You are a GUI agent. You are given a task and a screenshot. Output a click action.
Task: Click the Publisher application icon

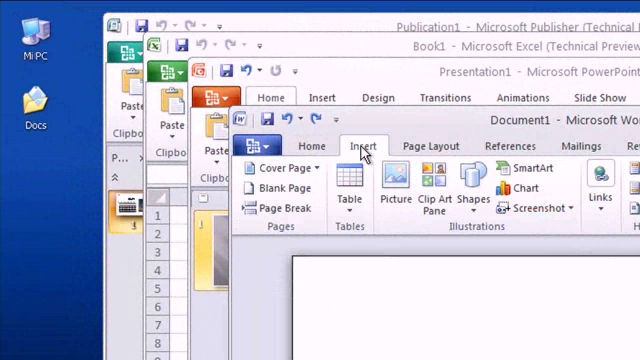pos(114,26)
